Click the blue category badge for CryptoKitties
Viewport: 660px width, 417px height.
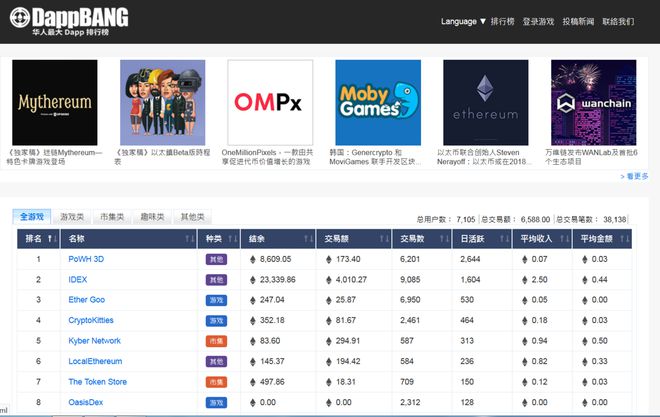click(216, 321)
